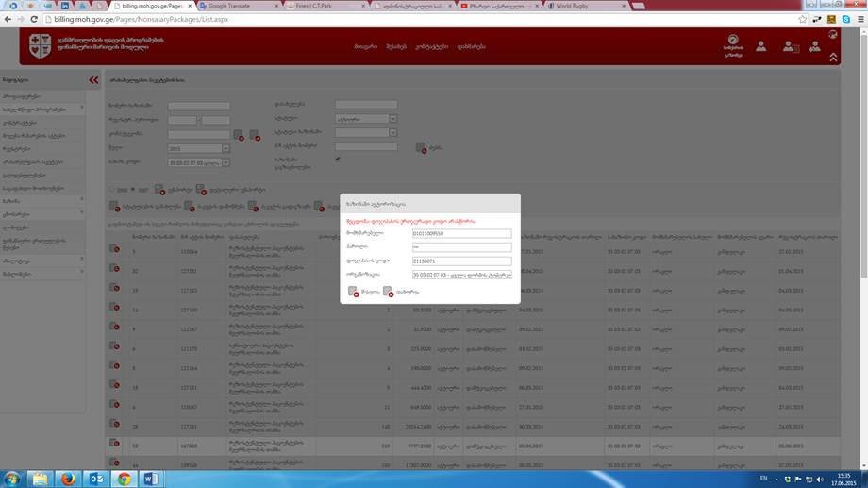Collapse the red header using up-chevrons
868x488 pixels.
[x=833, y=58]
